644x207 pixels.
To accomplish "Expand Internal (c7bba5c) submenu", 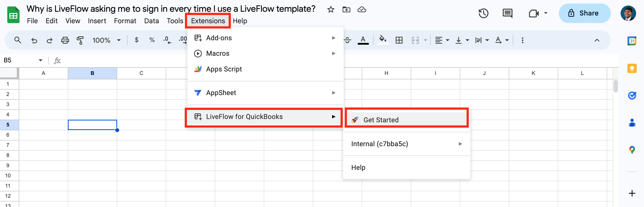I will [x=407, y=144].
